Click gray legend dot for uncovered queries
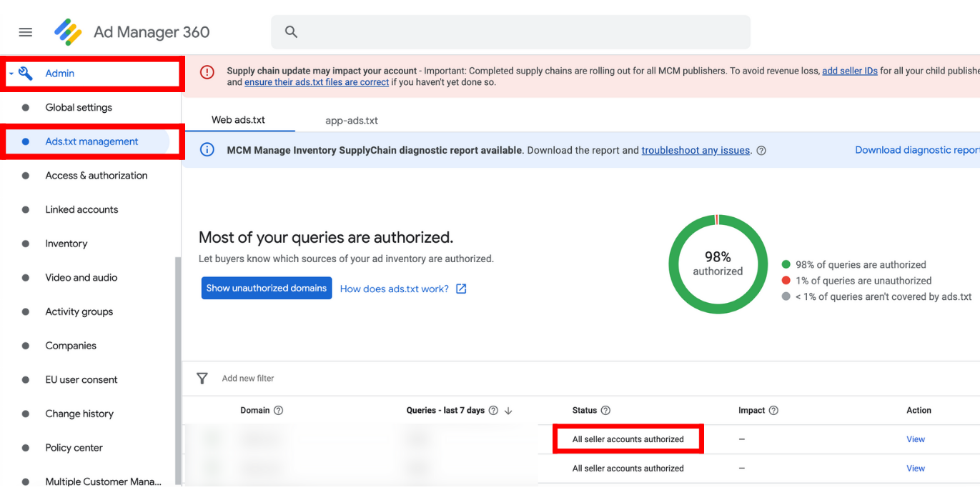 point(786,296)
